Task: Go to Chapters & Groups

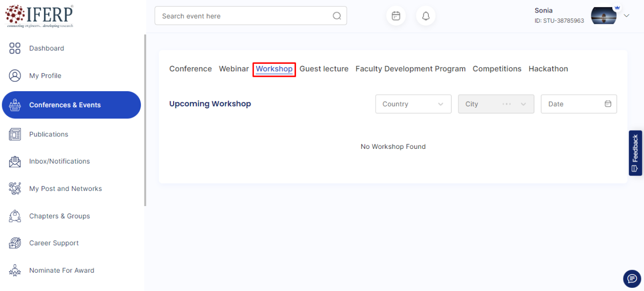Action: 59,216
